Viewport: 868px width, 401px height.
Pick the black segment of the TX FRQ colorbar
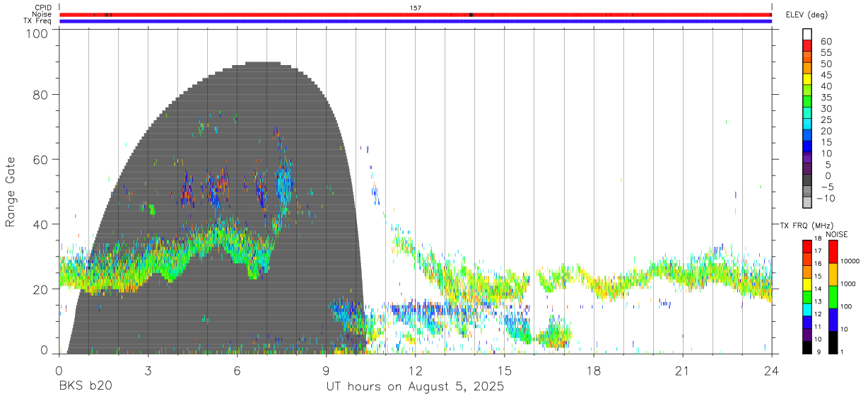[807, 347]
